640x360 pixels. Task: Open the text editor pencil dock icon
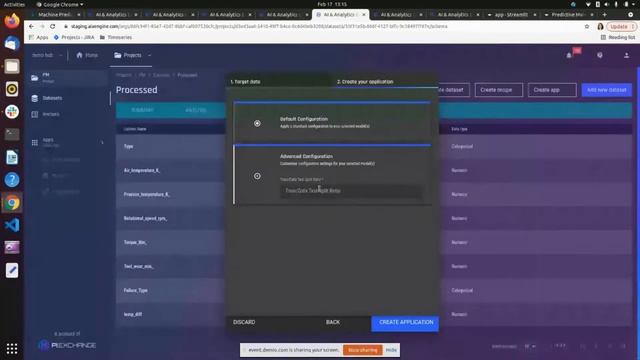[12, 270]
